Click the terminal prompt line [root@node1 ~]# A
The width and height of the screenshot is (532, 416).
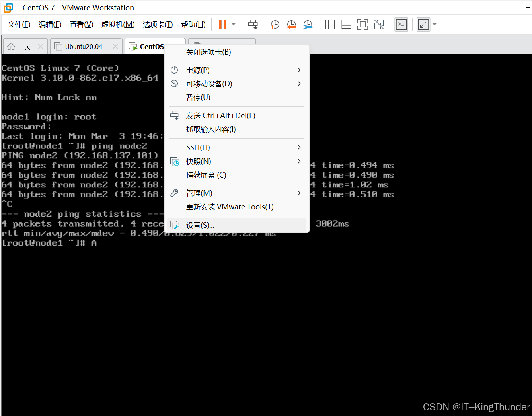49,243
